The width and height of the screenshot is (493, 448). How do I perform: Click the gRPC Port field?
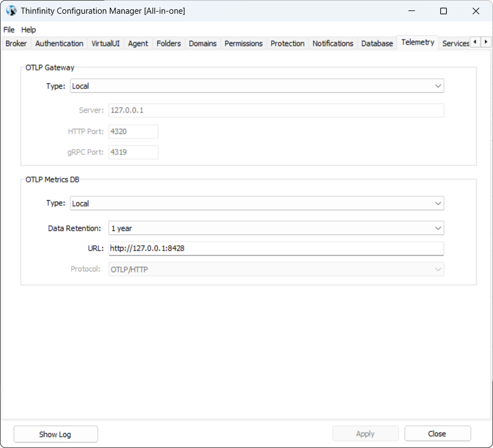[134, 152]
